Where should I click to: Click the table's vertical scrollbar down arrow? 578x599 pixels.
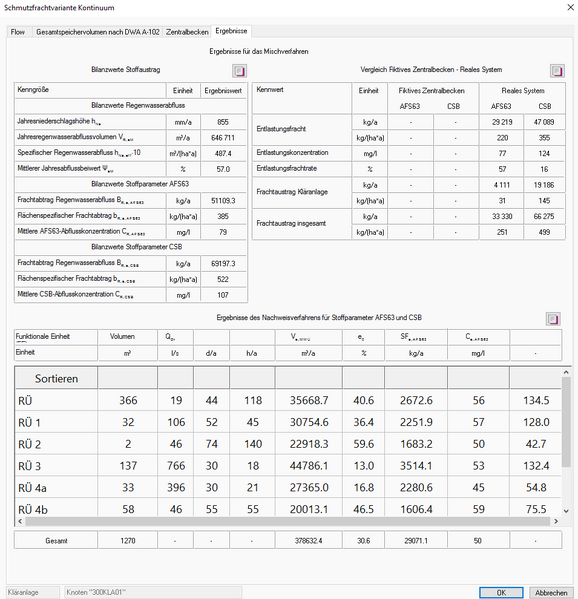coord(566,511)
